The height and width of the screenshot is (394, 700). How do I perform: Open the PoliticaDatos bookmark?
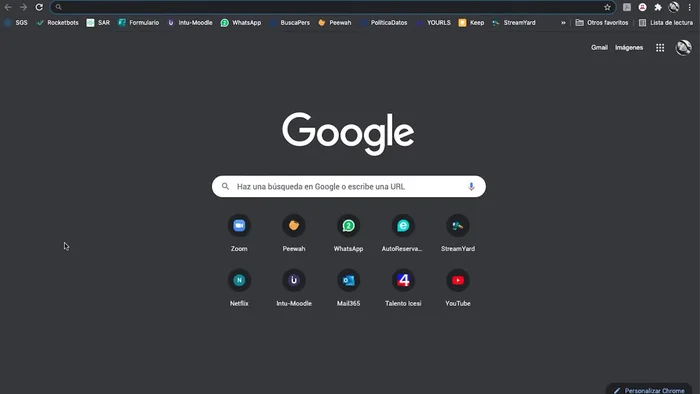coord(384,23)
